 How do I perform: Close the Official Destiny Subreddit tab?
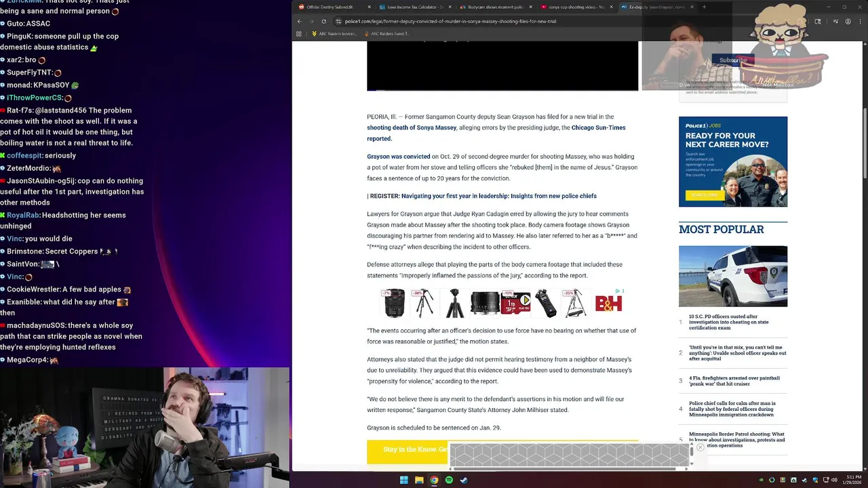coord(369,7)
